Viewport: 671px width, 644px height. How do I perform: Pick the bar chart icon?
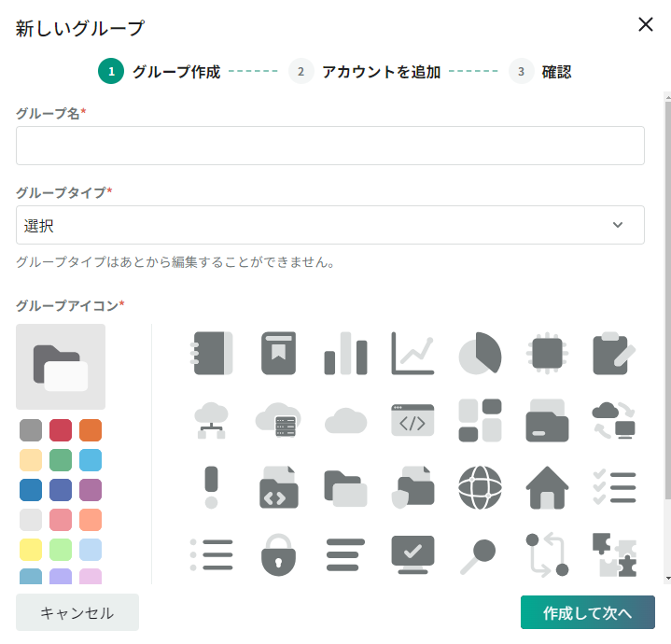[346, 354]
